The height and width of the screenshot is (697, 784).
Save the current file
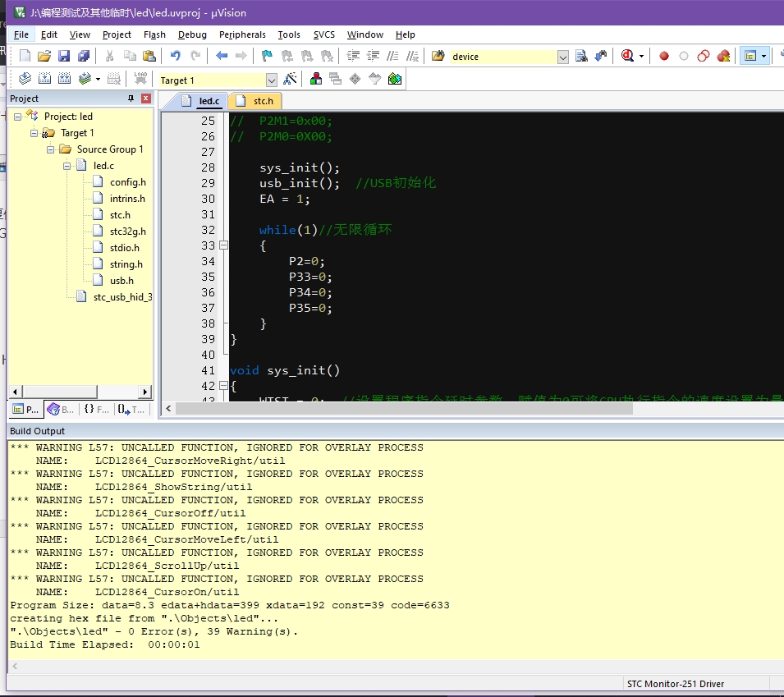point(64,56)
